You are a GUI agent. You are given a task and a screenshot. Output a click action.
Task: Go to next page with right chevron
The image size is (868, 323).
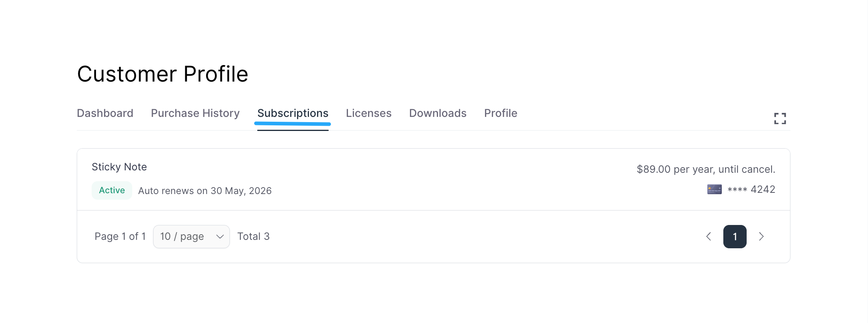click(761, 237)
